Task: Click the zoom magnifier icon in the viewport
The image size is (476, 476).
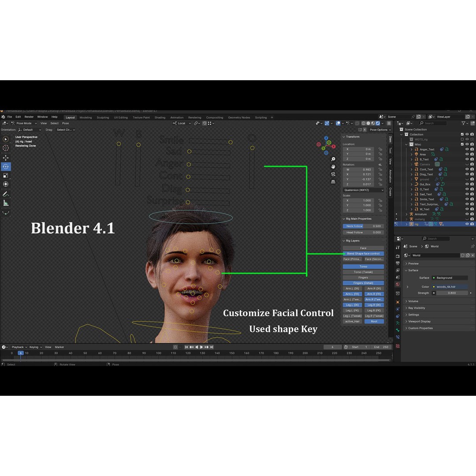Action: 333,159
